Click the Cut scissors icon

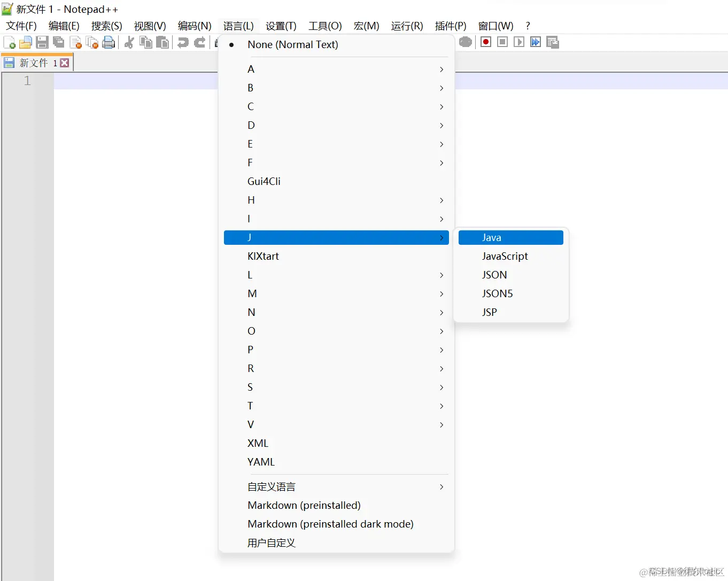[129, 42]
